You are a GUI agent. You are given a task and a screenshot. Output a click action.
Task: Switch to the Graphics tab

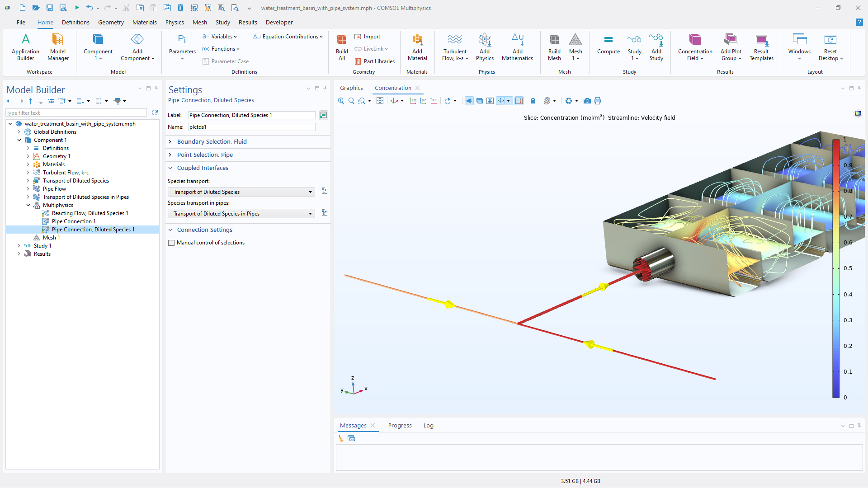coord(351,88)
